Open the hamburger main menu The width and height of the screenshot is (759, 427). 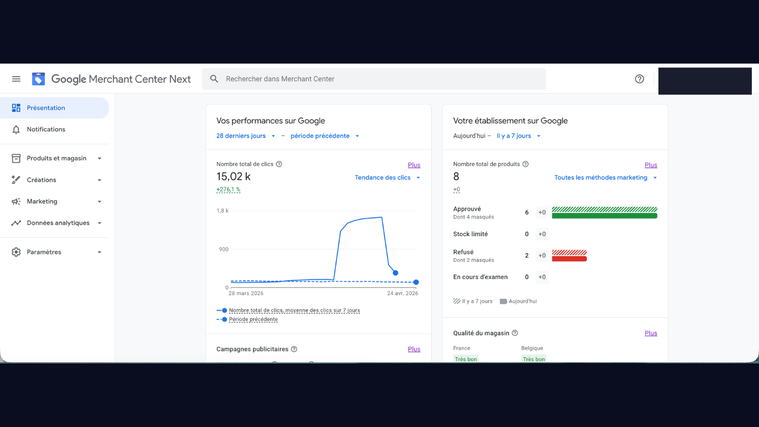click(x=16, y=79)
